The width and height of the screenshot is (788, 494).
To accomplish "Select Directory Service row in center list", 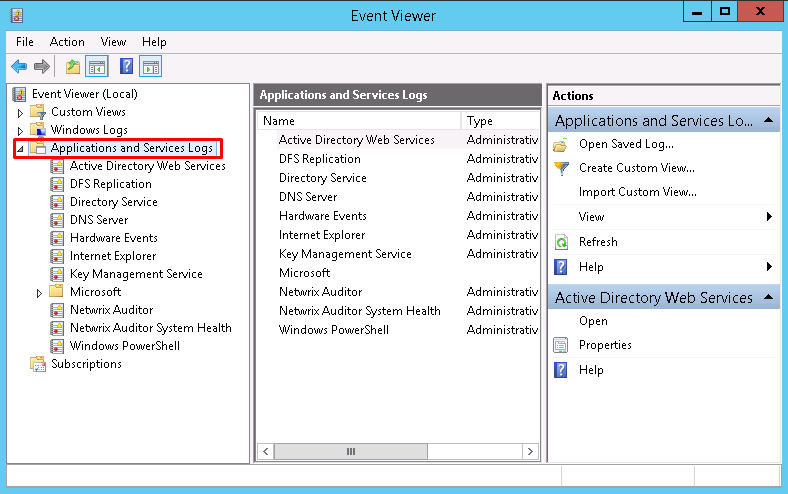I will coord(399,178).
